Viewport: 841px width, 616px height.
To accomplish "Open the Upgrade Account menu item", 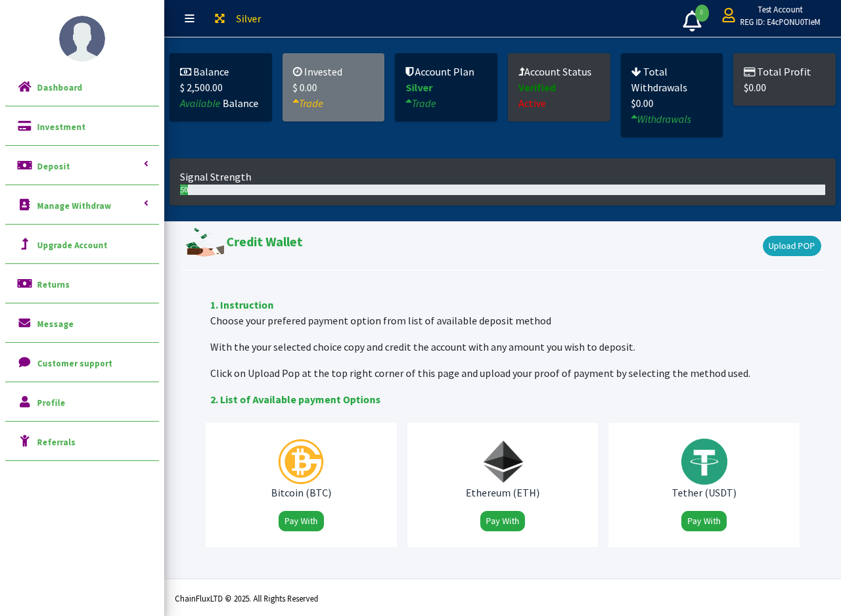I will pos(82,245).
